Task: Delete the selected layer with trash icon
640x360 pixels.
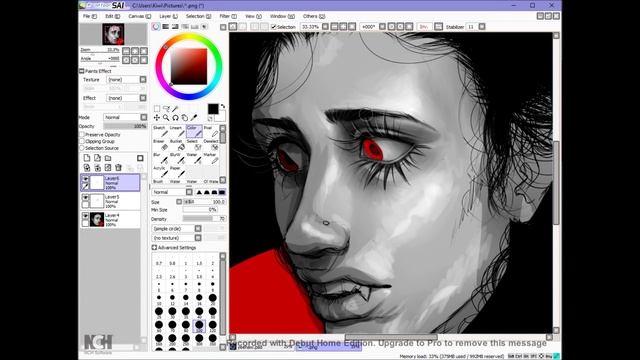Action: point(118,167)
